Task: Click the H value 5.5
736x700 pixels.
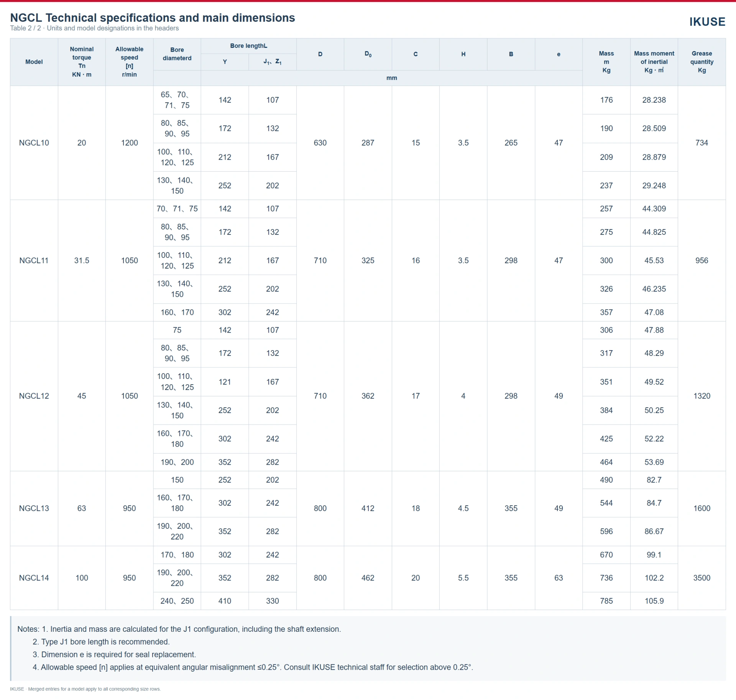Action: pyautogui.click(x=463, y=578)
